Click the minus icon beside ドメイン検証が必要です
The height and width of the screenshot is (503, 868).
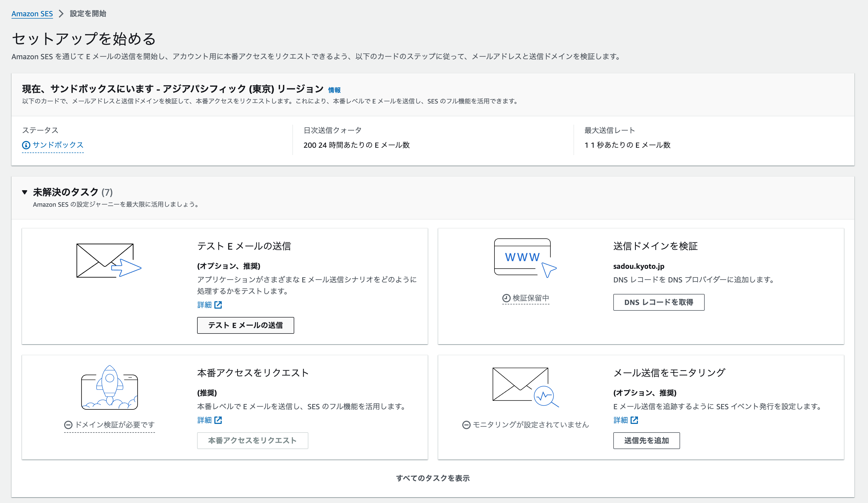[x=68, y=425]
